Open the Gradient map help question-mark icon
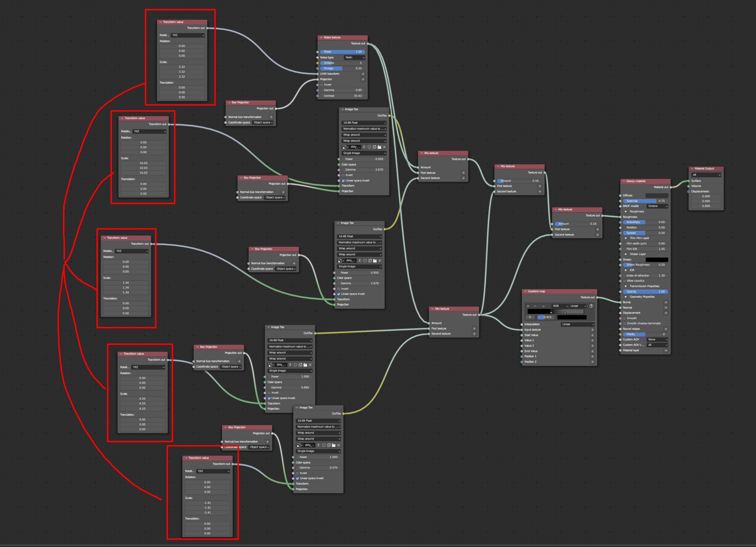756x547 pixels. click(x=591, y=306)
